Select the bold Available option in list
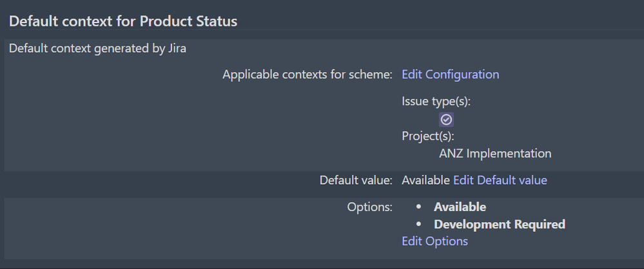 tap(460, 207)
